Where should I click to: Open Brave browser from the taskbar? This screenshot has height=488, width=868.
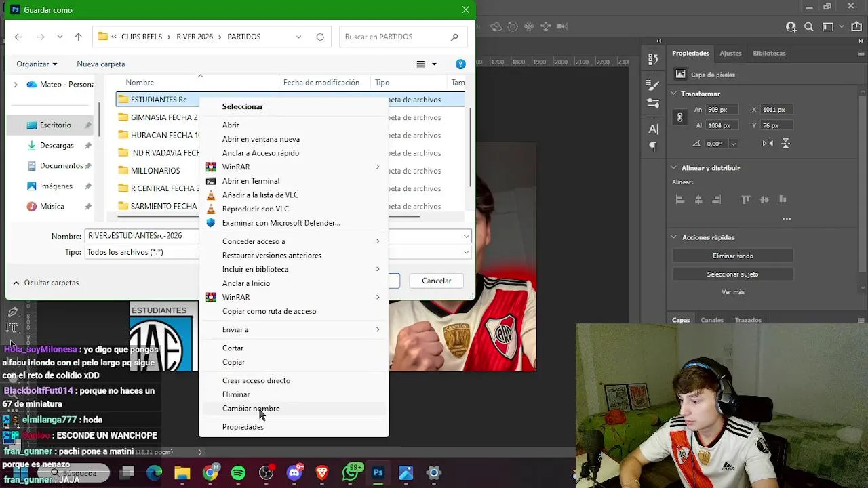322,472
